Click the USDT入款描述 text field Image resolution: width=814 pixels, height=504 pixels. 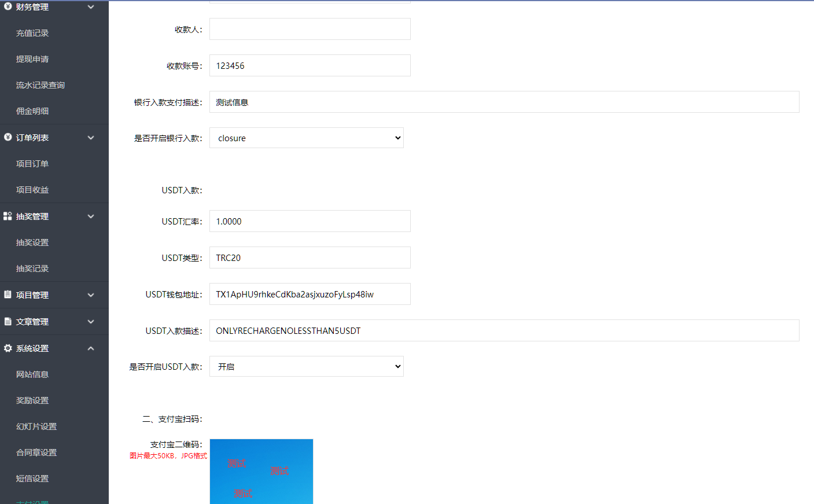coord(503,330)
